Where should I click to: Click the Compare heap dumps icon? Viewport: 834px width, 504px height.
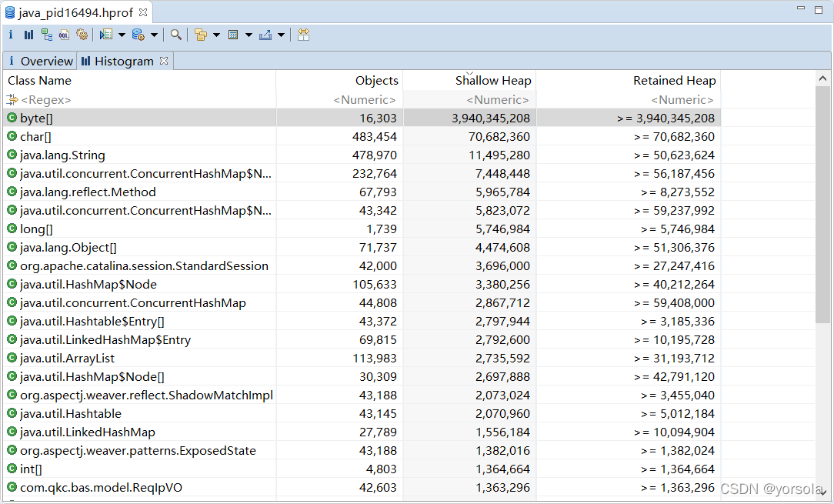(x=302, y=35)
